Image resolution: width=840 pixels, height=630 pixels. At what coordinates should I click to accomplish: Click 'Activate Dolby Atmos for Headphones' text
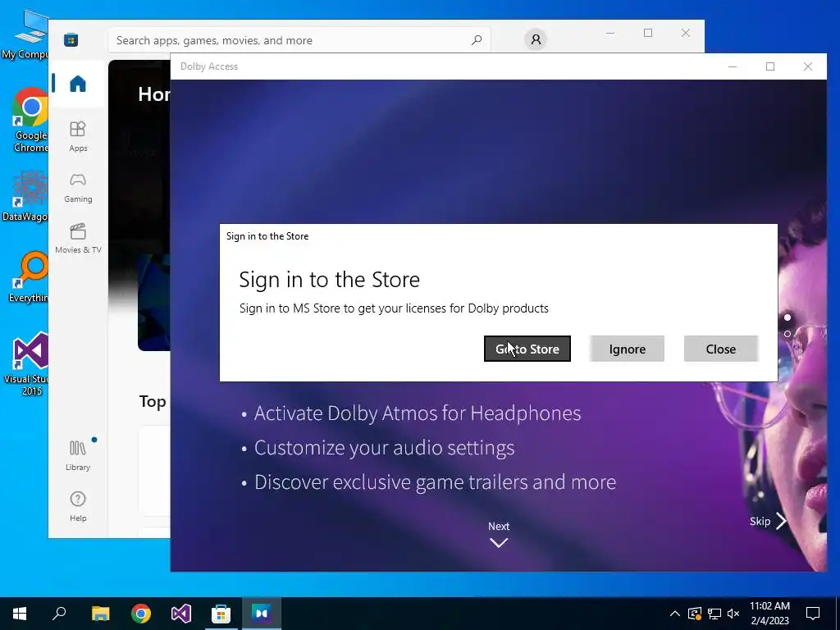pos(418,413)
